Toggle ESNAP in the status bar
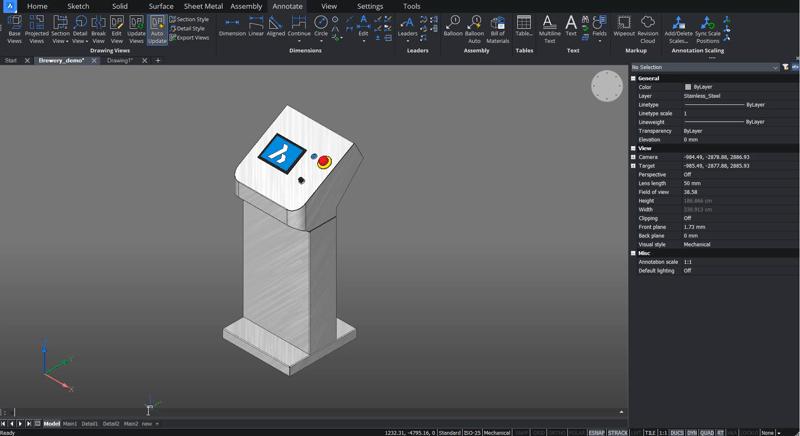Viewport: 800px width, 436px height. click(596, 432)
